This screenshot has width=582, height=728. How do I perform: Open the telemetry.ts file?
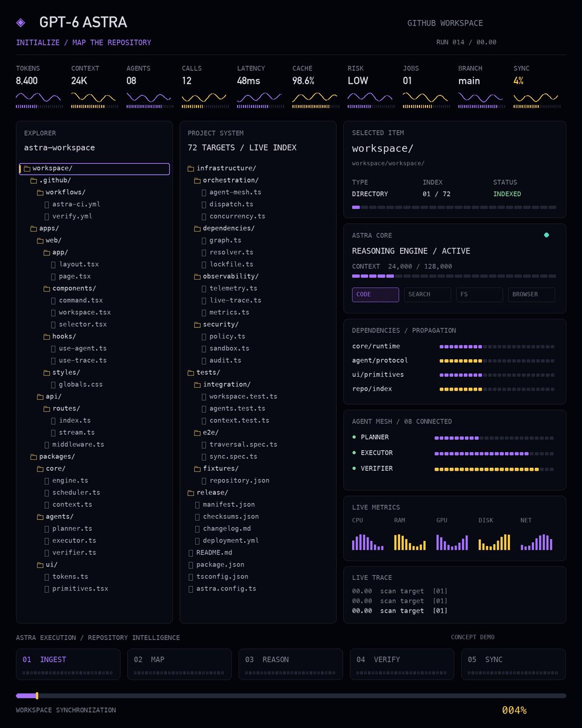229,289
